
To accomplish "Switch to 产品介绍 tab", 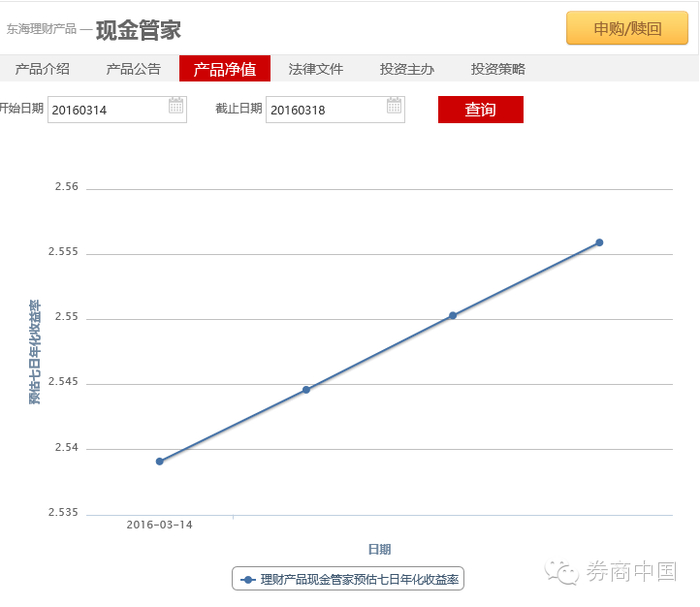I will pos(42,69).
